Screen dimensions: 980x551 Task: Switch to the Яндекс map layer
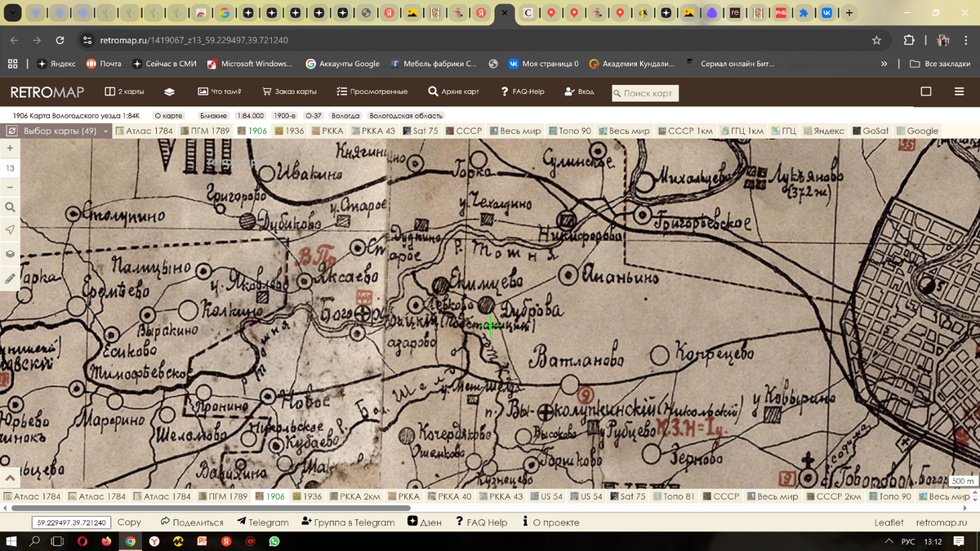coord(823,131)
